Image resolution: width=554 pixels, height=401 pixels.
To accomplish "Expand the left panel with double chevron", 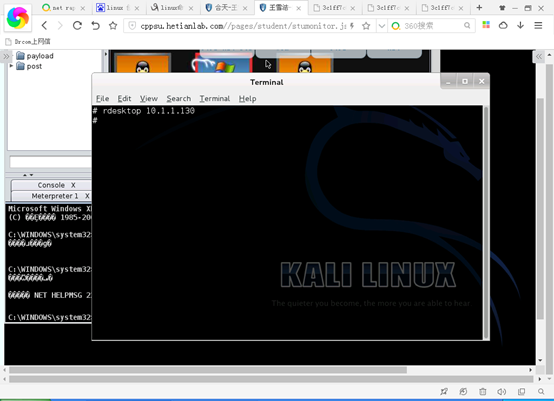I will pyautogui.click(x=6, y=57).
